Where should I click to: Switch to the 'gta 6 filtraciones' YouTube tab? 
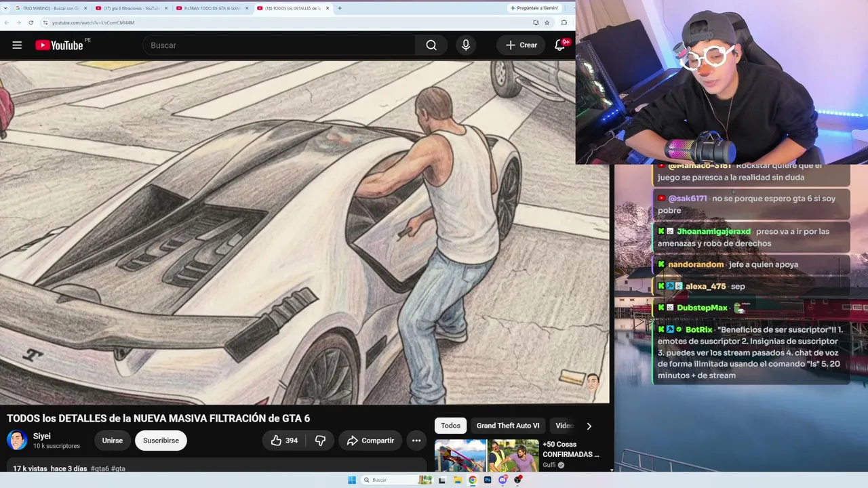coord(132,8)
